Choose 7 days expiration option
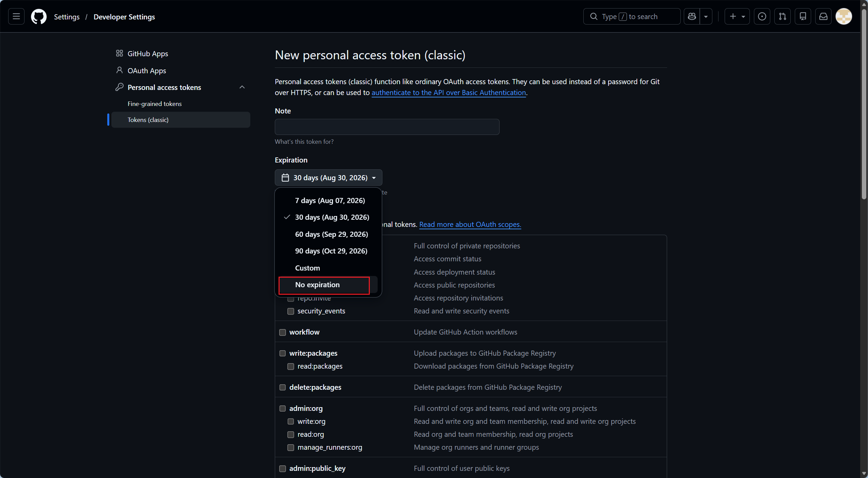 [x=328, y=200]
